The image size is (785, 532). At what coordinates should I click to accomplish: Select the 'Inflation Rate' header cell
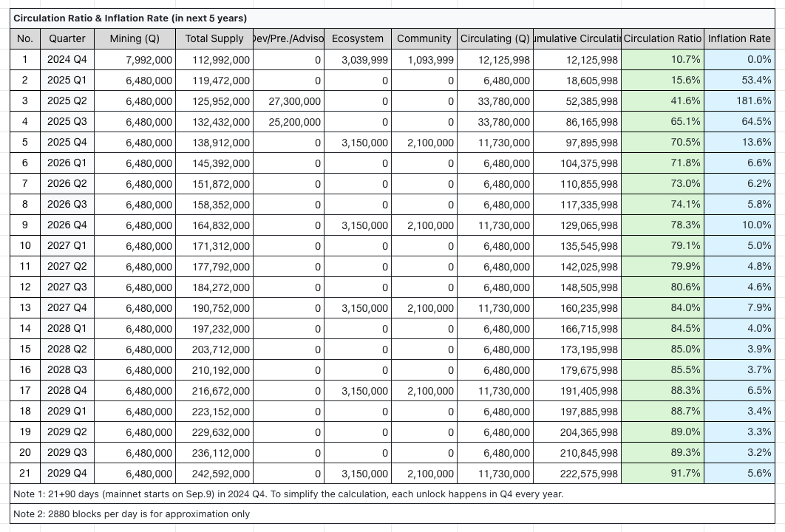point(739,38)
